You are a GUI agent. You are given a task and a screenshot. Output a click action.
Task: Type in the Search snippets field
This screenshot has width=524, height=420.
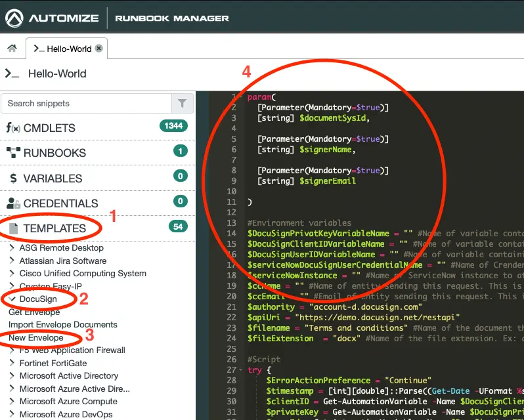pos(85,103)
